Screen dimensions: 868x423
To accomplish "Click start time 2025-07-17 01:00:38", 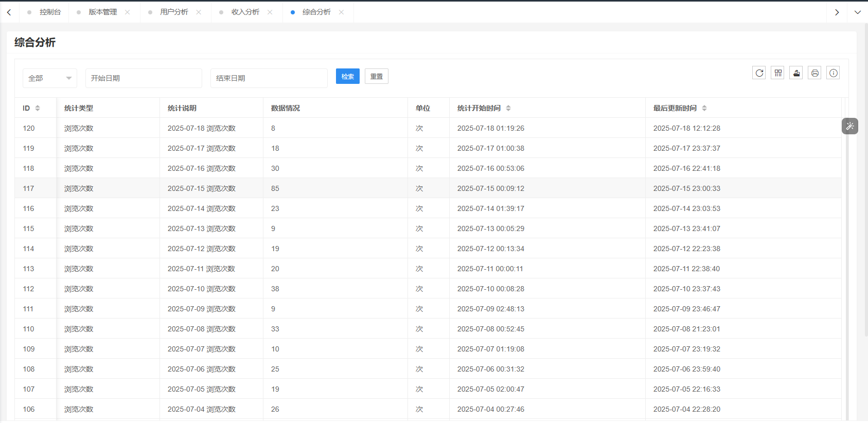I will pos(491,148).
